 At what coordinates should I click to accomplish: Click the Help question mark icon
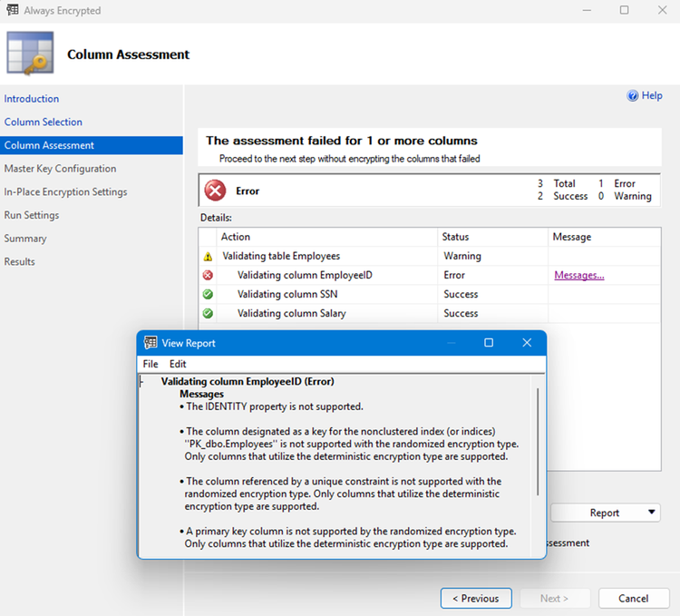coord(632,95)
